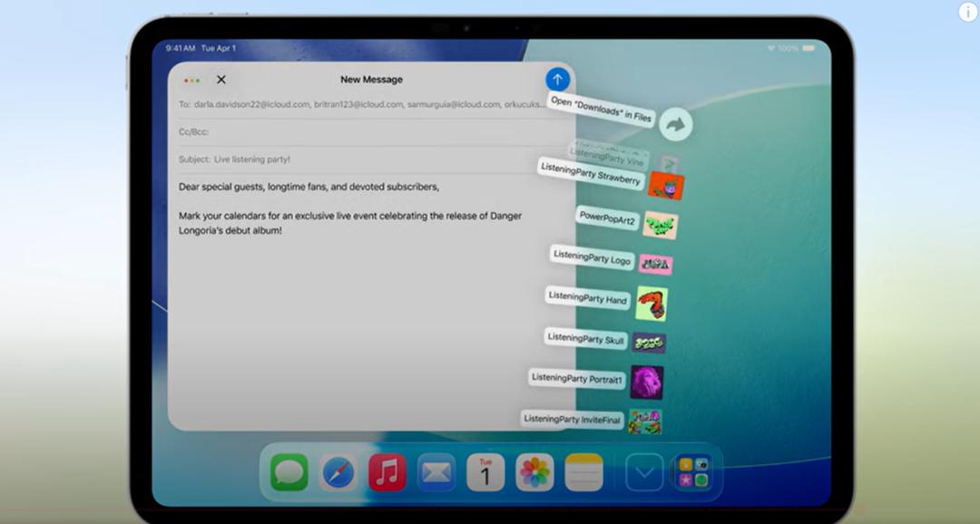Collapse the Downloads stack chevron in dock
Viewport: 980px width, 524px height.
click(644, 472)
